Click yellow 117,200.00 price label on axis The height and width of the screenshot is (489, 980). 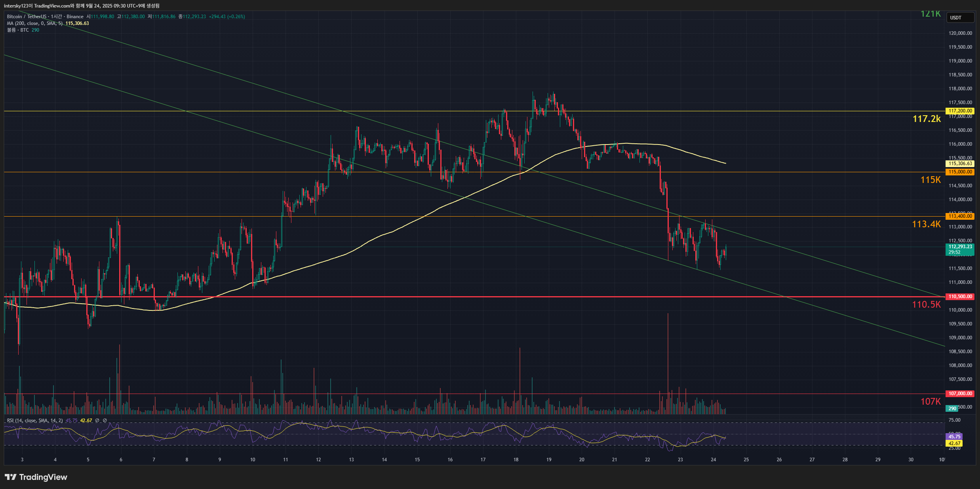[960, 111]
